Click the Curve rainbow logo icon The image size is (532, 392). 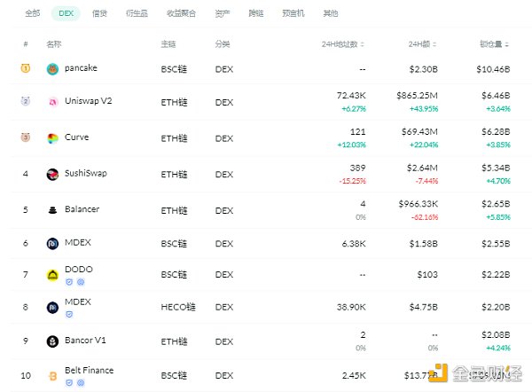[x=52, y=138]
